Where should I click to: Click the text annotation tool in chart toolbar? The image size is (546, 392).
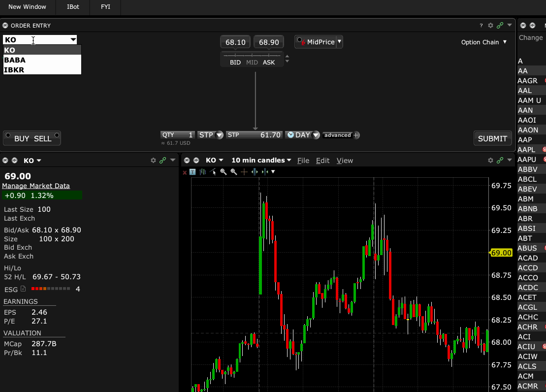pyautogui.click(x=192, y=172)
